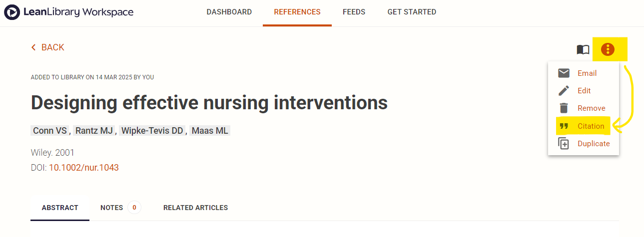Switch to the Get Started tab
Screen dimensions: 644x237
tap(412, 12)
